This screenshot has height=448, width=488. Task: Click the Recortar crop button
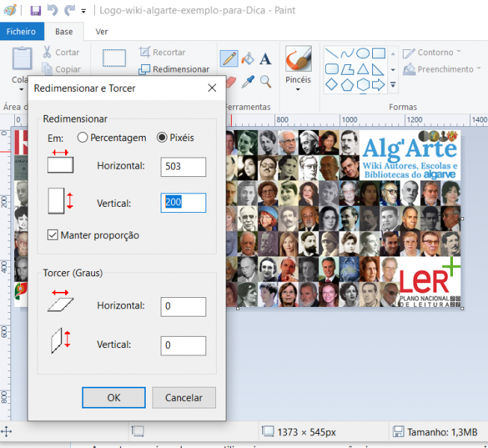[162, 52]
